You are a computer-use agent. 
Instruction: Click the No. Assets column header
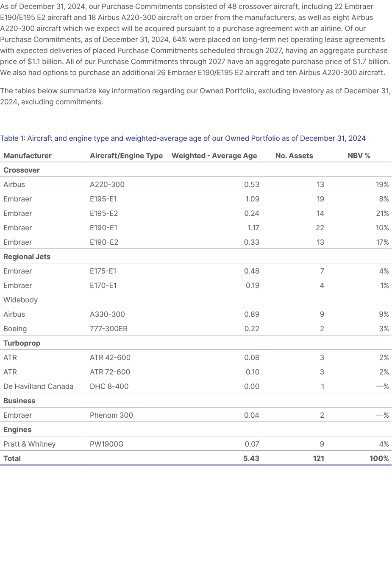pos(295,156)
